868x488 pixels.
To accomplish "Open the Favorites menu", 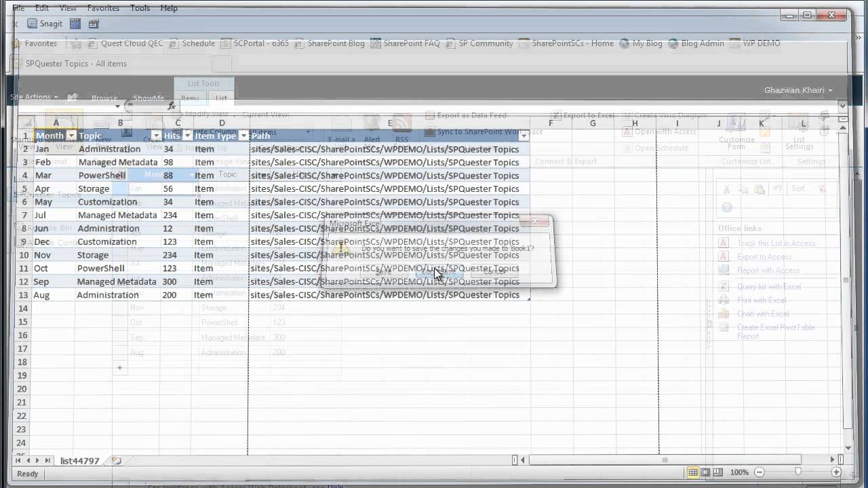I will (x=103, y=8).
